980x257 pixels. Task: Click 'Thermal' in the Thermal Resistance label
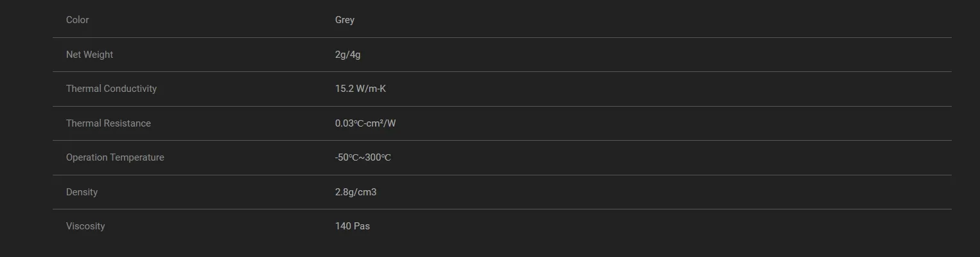click(83, 123)
